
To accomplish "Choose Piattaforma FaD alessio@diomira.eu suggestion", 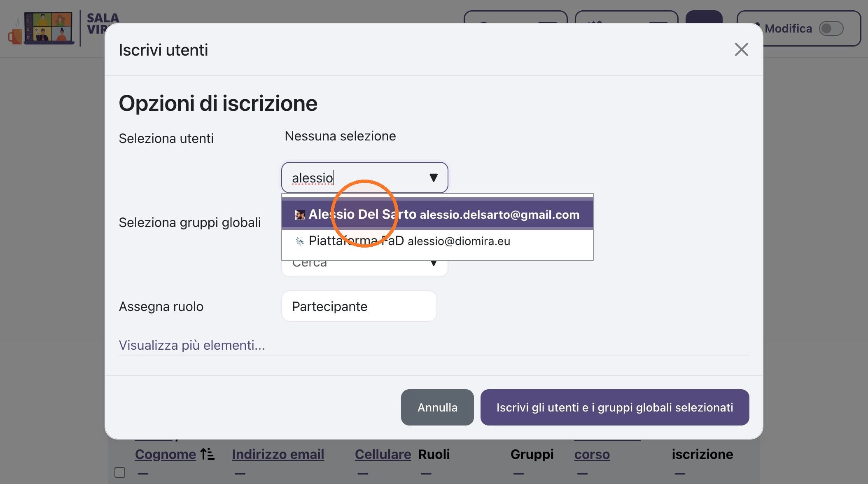I will [x=437, y=241].
